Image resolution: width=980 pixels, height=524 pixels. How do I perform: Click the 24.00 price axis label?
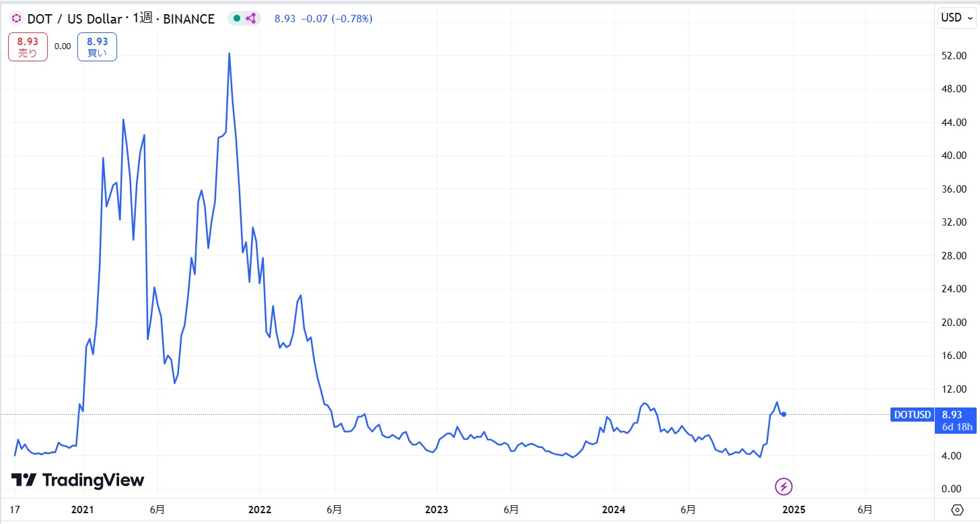pyautogui.click(x=954, y=289)
